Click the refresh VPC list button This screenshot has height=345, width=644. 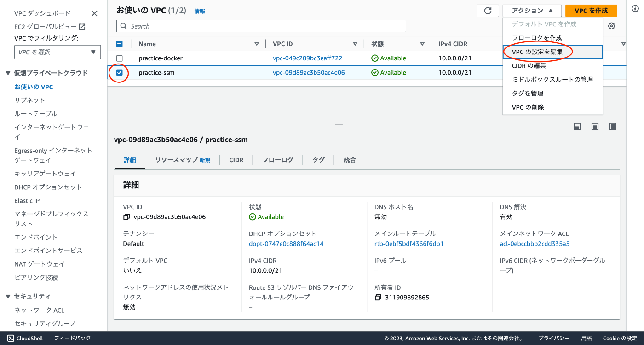488,11
